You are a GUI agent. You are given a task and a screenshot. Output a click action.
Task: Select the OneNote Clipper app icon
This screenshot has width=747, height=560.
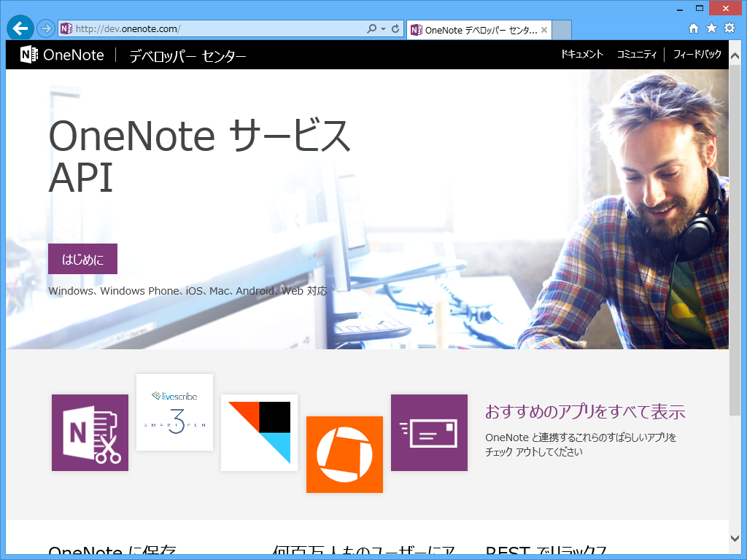[x=89, y=432]
